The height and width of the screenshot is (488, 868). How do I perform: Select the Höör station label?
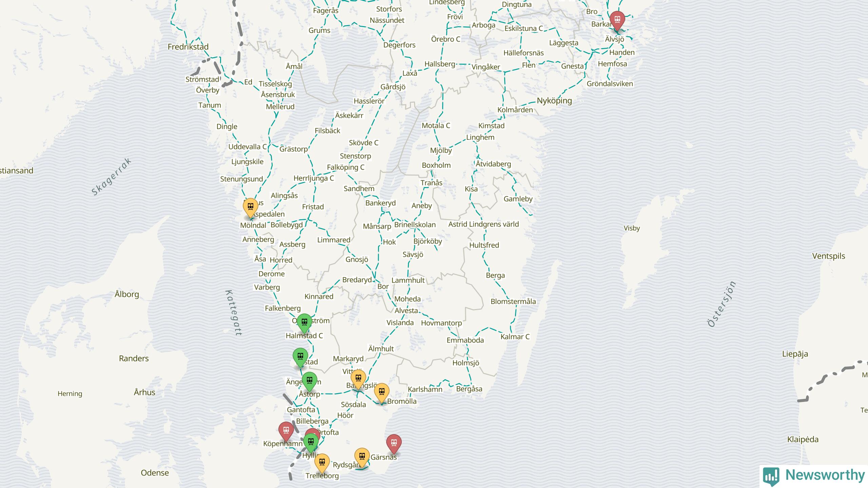[x=345, y=415]
